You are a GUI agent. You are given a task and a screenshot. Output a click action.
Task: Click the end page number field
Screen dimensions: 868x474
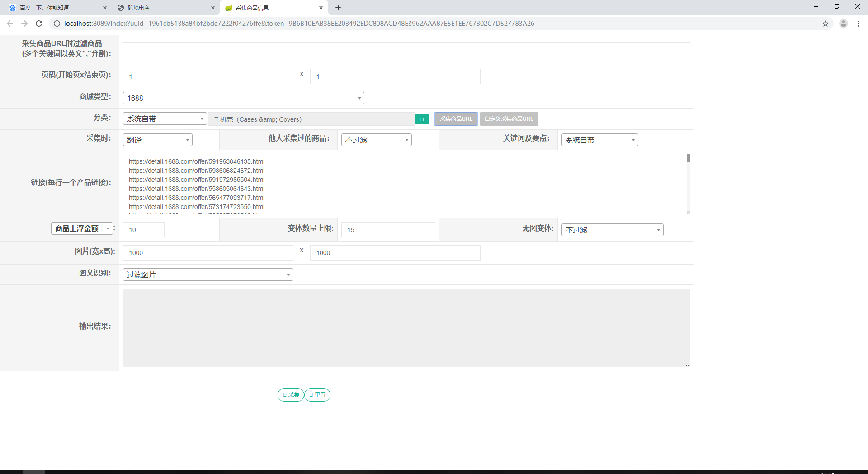tap(395, 76)
